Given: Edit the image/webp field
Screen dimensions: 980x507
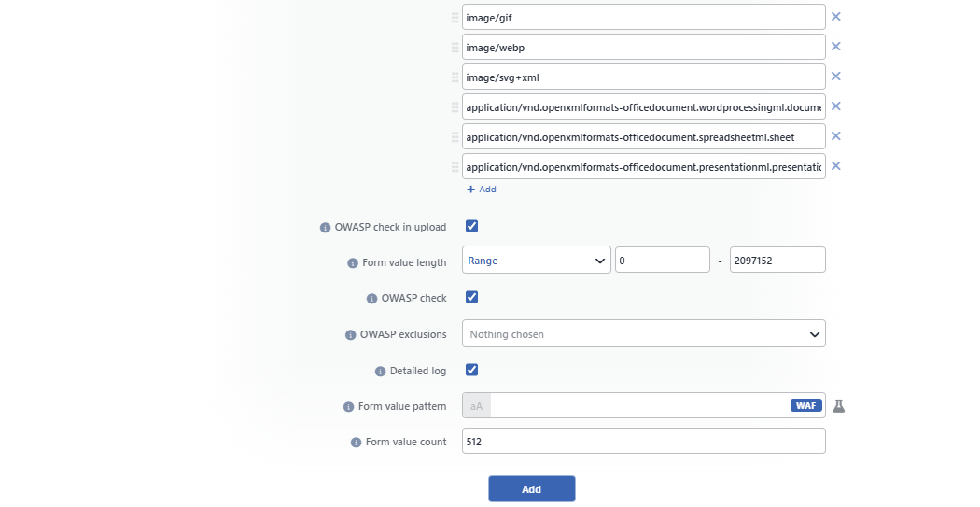Looking at the screenshot, I should click(644, 48).
